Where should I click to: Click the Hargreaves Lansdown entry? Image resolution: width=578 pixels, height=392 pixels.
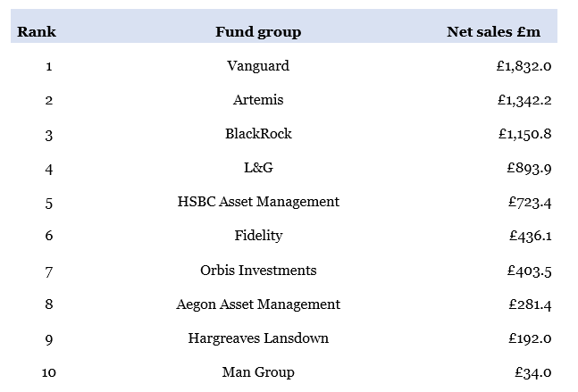point(258,338)
